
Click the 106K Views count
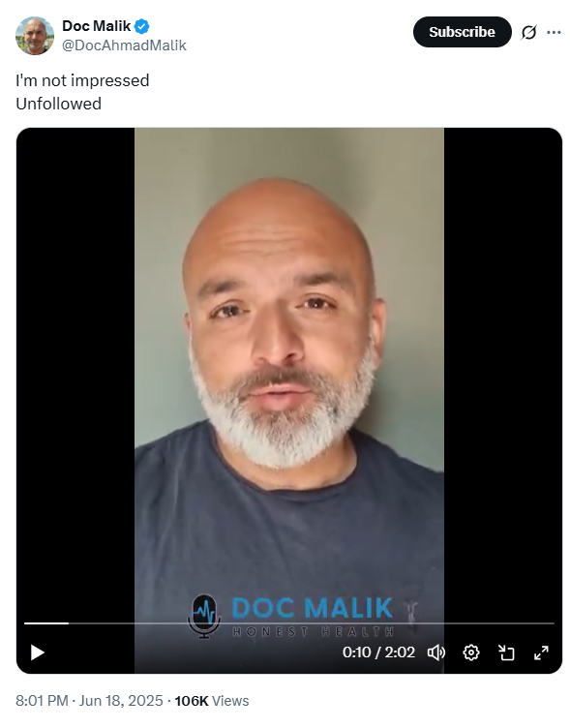click(x=212, y=700)
